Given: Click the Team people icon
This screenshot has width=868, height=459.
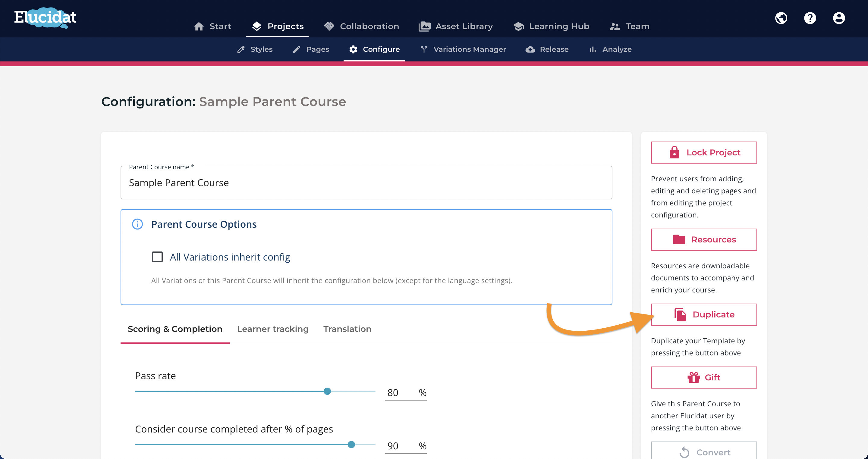Looking at the screenshot, I should pos(615,27).
